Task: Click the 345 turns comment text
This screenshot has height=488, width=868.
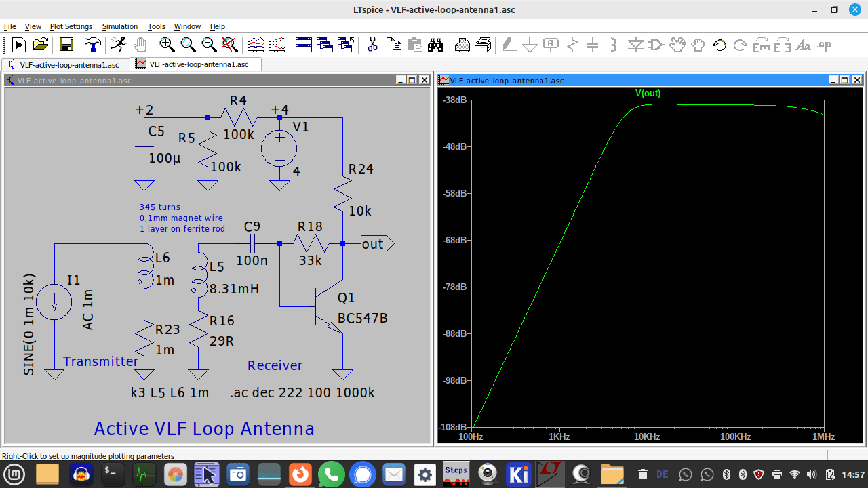Action: (x=160, y=207)
